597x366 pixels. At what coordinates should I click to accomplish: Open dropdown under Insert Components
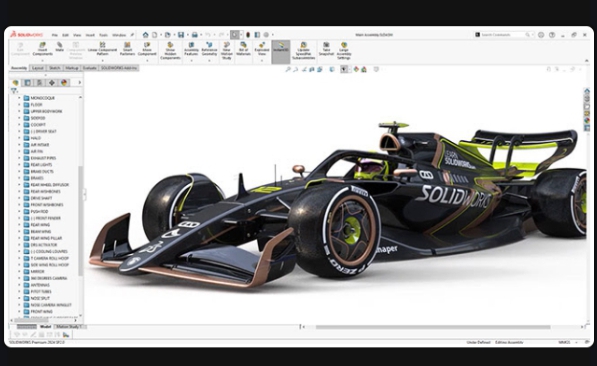tap(42, 61)
